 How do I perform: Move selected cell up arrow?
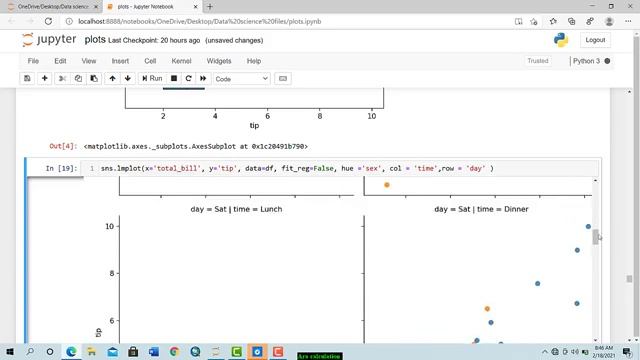click(112, 78)
